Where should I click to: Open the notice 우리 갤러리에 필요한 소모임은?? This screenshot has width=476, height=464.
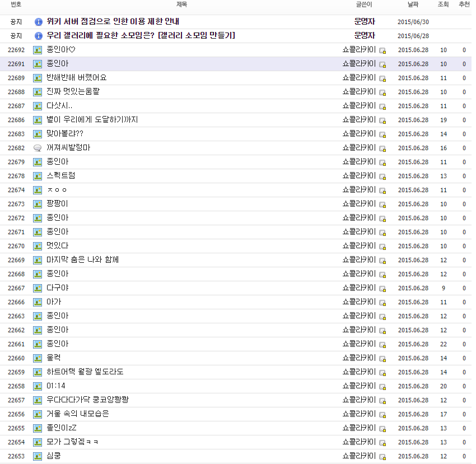141,35
